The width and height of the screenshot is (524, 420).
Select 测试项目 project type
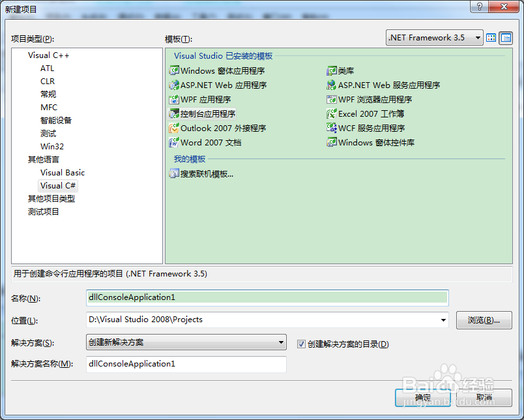pyautogui.click(x=44, y=211)
